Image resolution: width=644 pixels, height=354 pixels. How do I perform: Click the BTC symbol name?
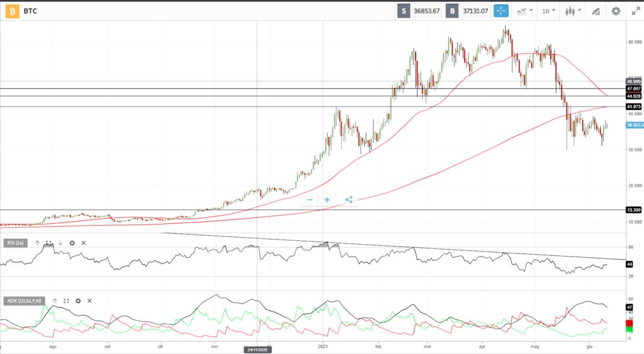(x=30, y=11)
